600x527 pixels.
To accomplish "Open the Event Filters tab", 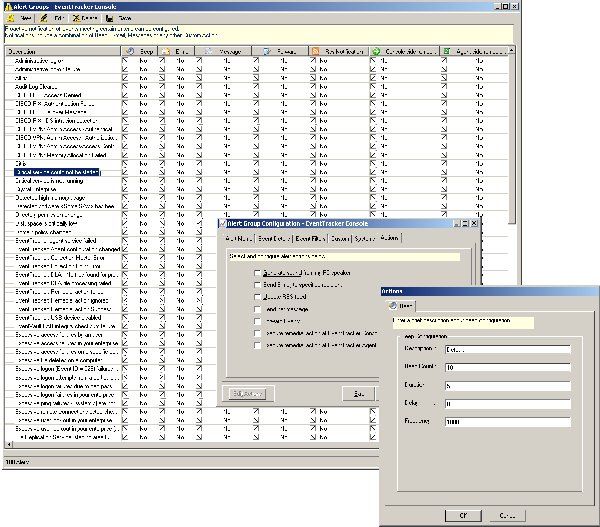I will pyautogui.click(x=310, y=238).
